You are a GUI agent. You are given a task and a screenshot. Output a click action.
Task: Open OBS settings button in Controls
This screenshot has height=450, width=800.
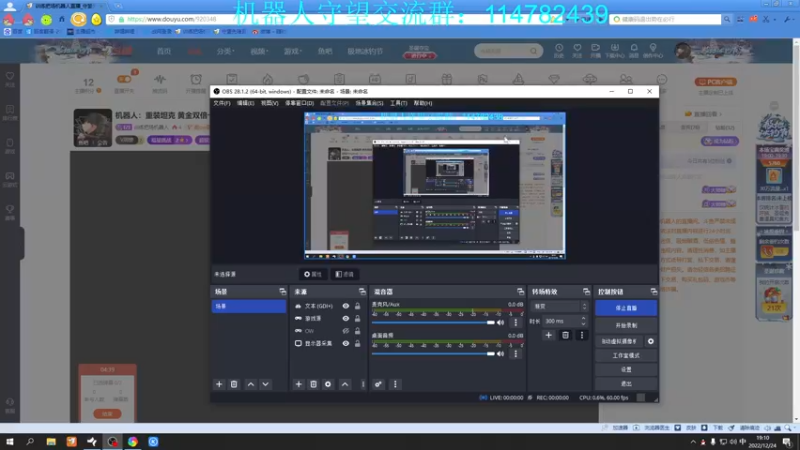626,369
